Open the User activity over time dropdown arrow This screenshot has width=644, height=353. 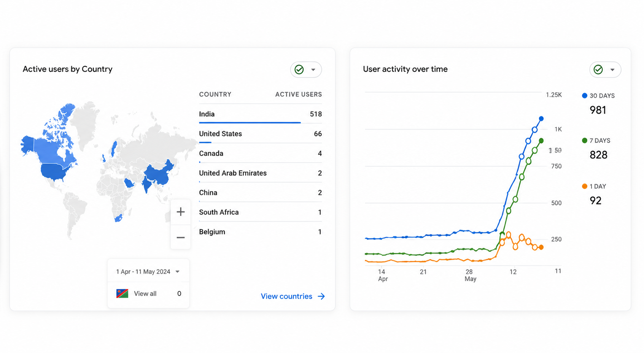612,70
